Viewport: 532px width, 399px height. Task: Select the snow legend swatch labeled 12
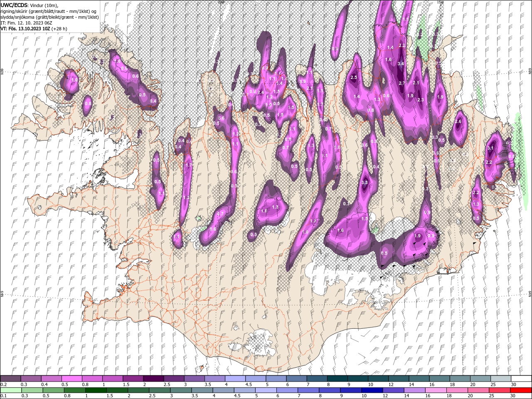coord(399,379)
